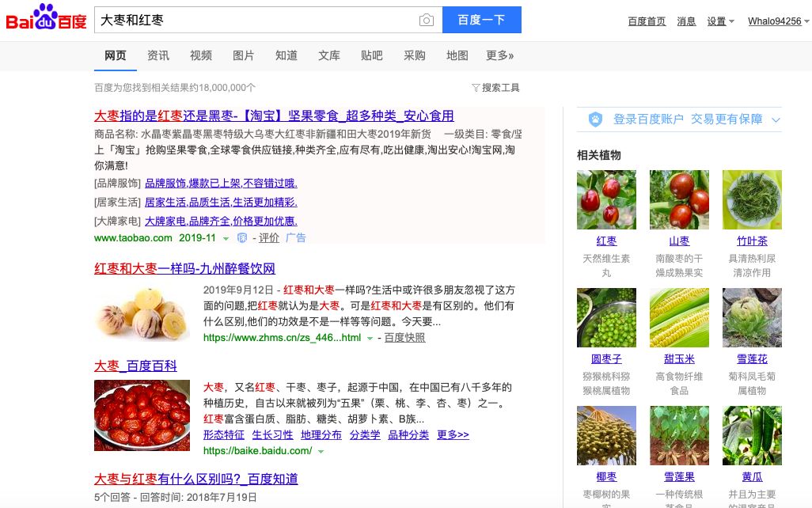Image resolution: width=812 pixels, height=508 pixels.
Task: Open 大枣与红枣有什么区别吗 百度知道 result
Action: (x=195, y=479)
